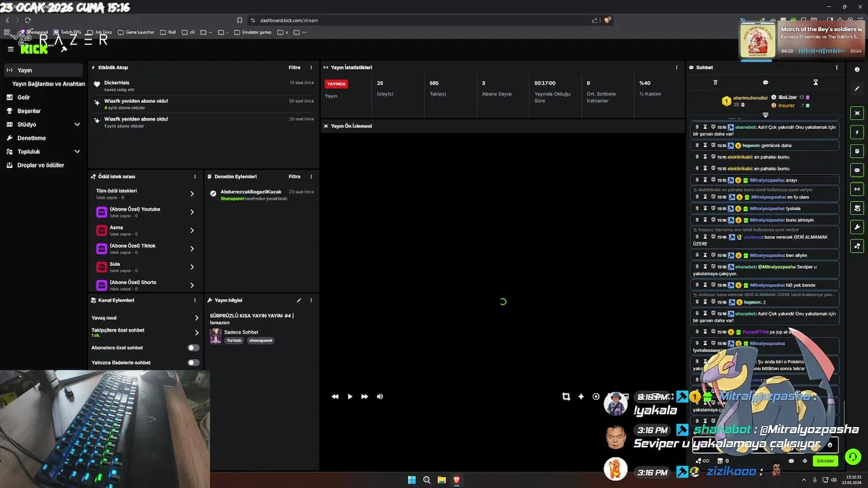Play the stream preview
This screenshot has height=488, width=868.
click(x=350, y=396)
